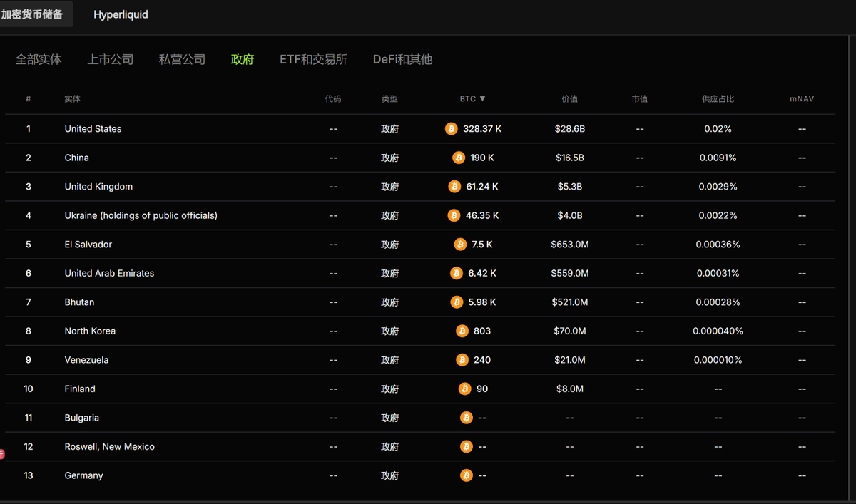This screenshot has height=504, width=856.
Task: Click the 0.000040% supply share cell
Action: click(x=718, y=331)
